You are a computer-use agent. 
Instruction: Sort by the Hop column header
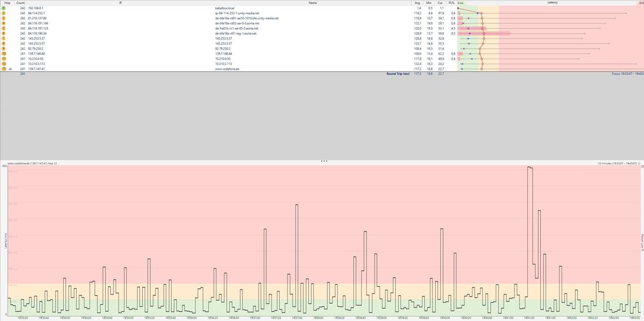[x=7, y=3]
